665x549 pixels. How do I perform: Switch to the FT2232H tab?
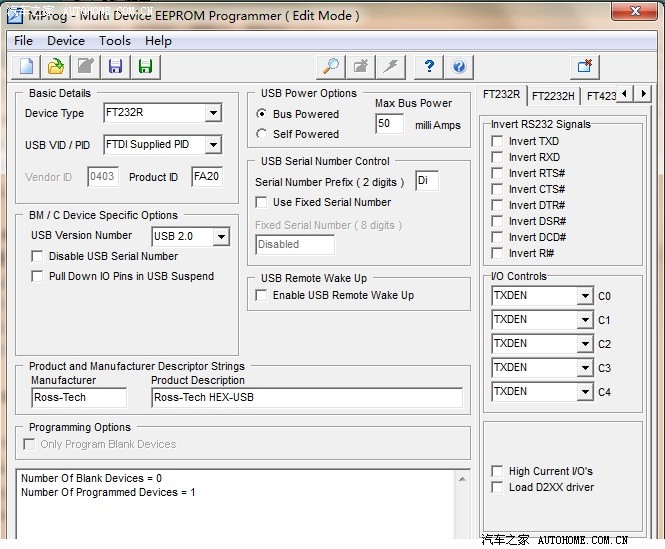[552, 96]
